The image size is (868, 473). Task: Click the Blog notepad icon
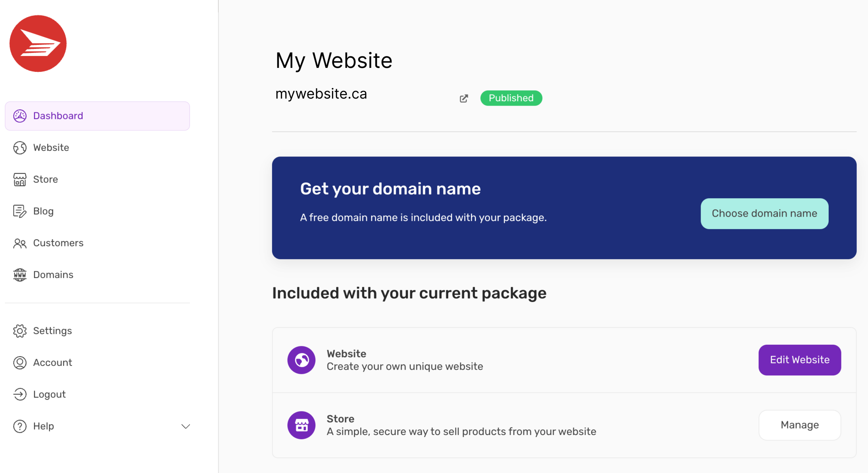20,211
